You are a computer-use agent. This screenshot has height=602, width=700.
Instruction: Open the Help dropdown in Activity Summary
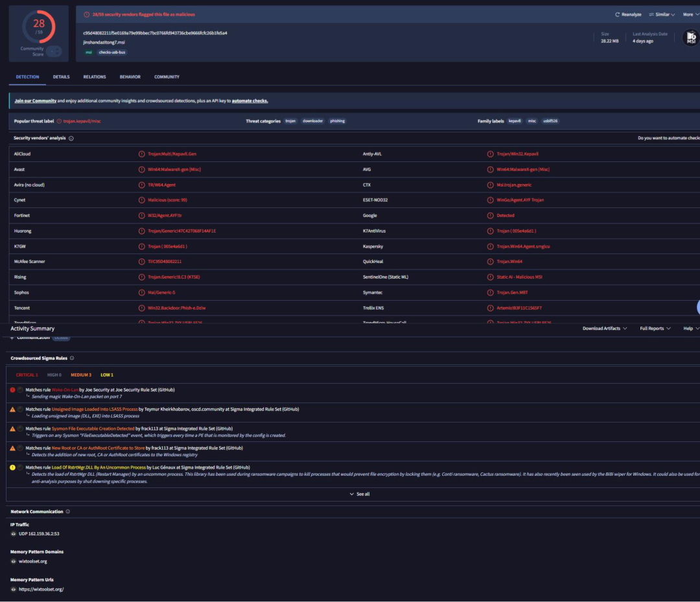[691, 329]
